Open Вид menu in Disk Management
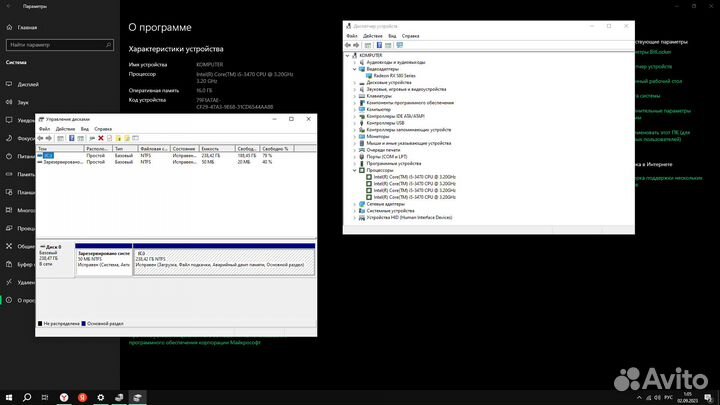This screenshot has height=405, width=720. pos(84,129)
